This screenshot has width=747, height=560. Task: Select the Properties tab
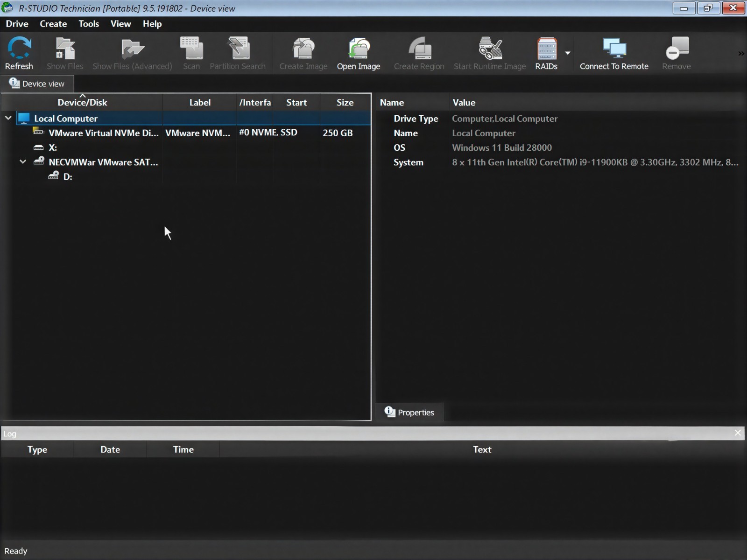point(409,413)
